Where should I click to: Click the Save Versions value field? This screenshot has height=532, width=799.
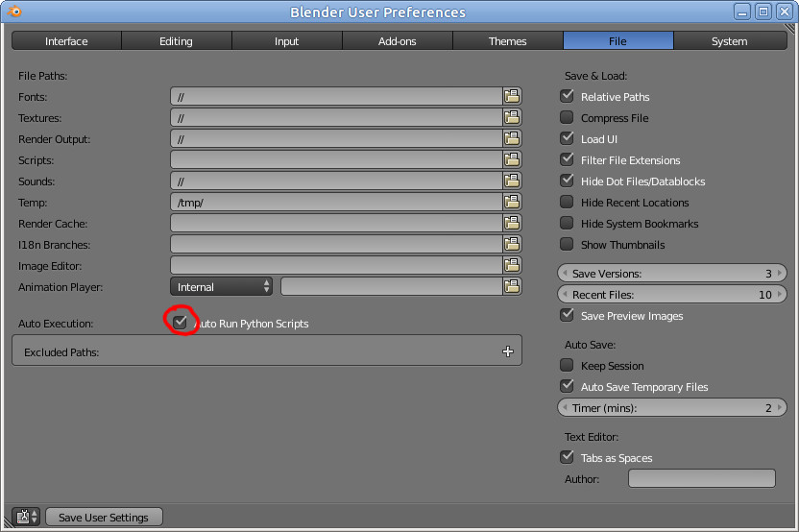pos(672,273)
